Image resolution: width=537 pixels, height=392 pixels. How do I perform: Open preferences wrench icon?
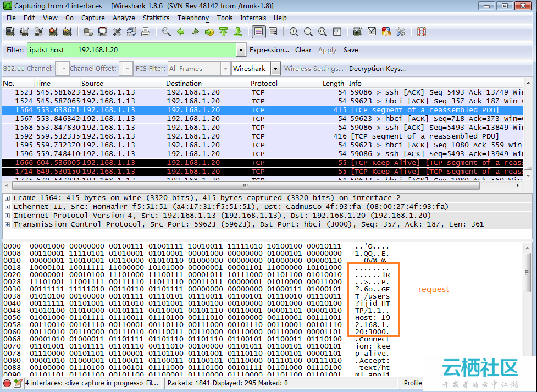coord(401,32)
